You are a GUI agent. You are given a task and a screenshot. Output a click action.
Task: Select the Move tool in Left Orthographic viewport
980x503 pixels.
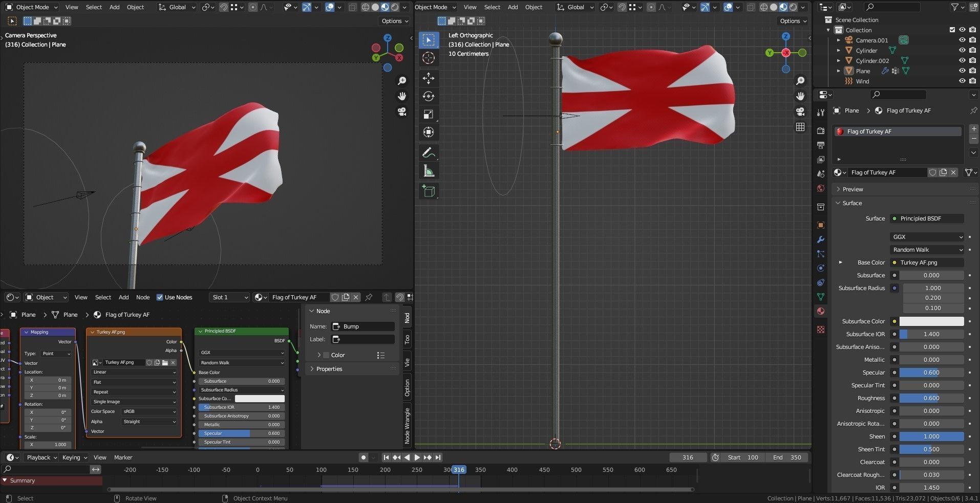click(x=429, y=78)
